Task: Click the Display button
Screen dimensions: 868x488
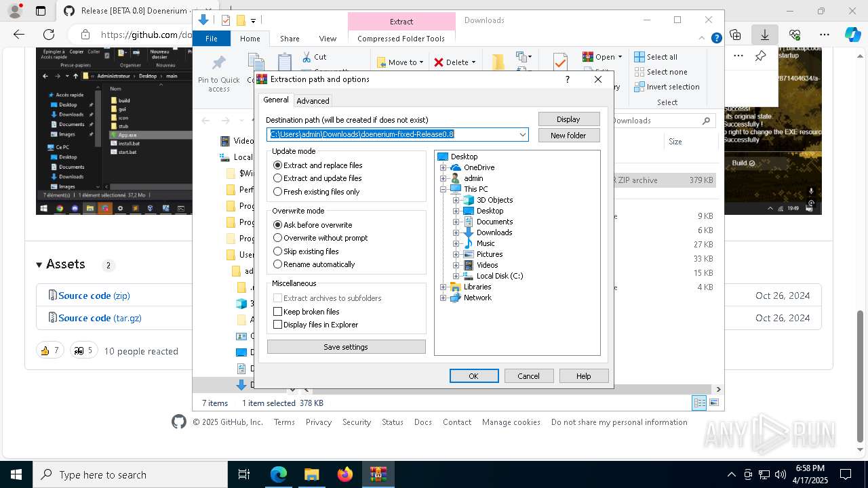Action: coord(568,119)
